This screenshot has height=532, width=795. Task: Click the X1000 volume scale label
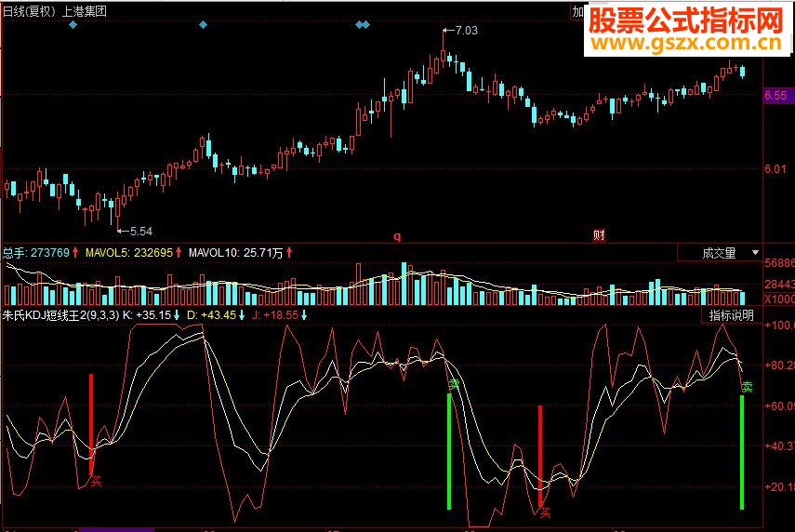point(779,299)
